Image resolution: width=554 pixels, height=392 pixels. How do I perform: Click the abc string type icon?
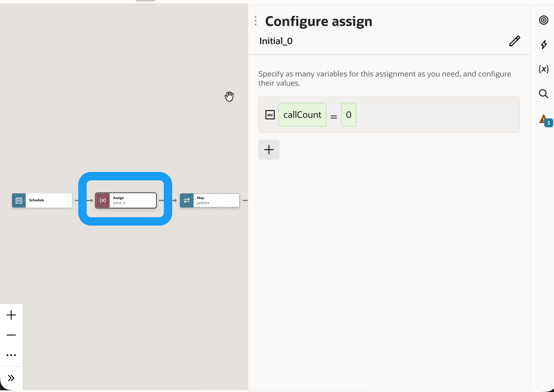[x=270, y=115]
